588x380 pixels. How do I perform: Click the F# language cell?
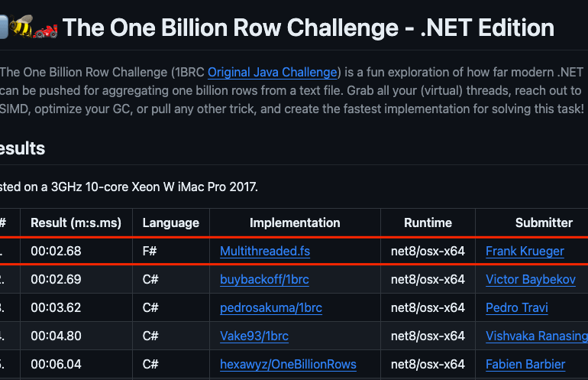(150, 251)
